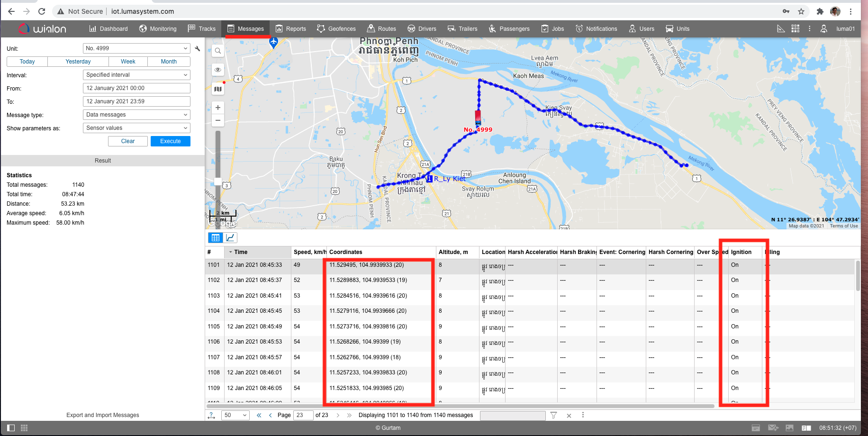
Task: Click the map zoom slider handle
Action: (x=218, y=182)
